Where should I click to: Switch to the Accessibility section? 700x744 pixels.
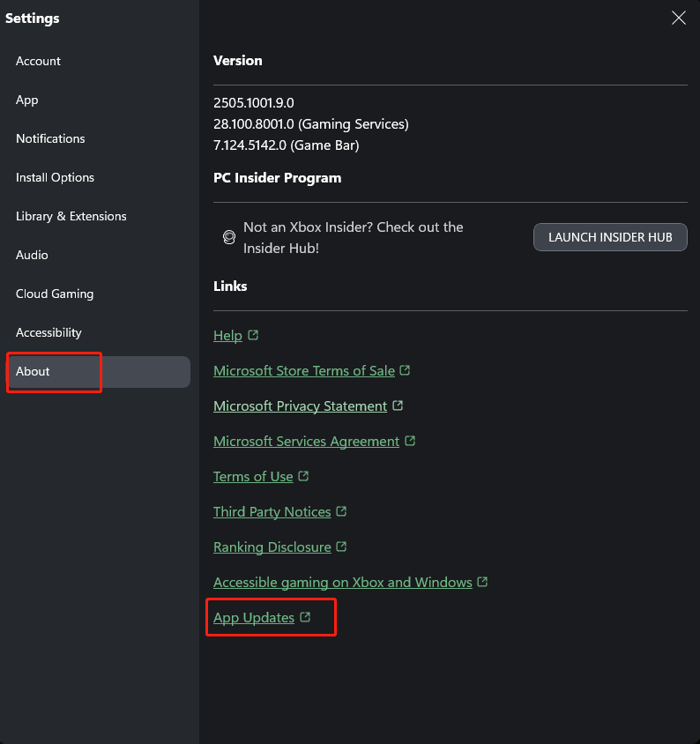(48, 332)
